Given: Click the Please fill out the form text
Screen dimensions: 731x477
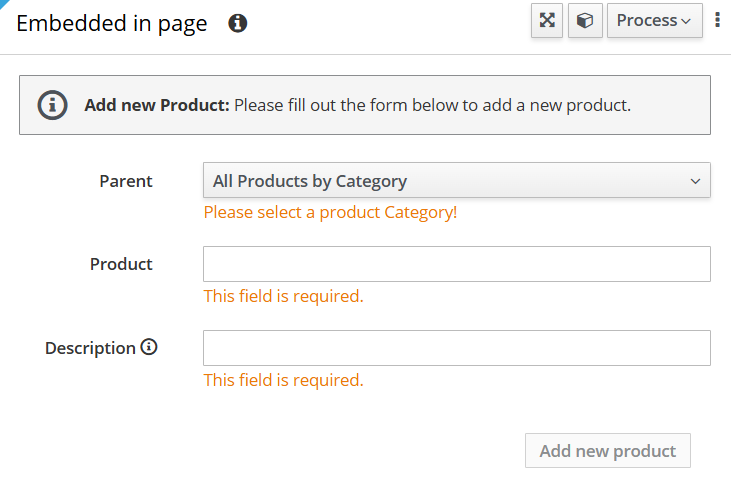Looking at the screenshot, I should click(432, 105).
